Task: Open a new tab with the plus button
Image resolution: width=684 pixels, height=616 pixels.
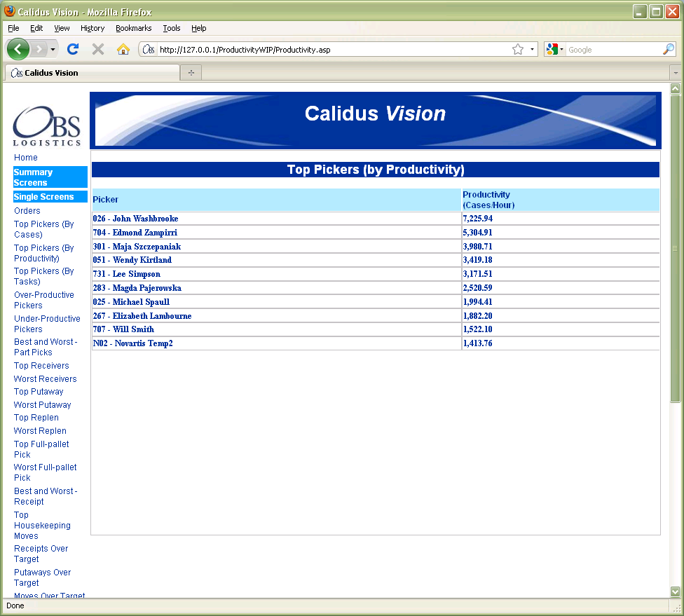Action: 191,72
